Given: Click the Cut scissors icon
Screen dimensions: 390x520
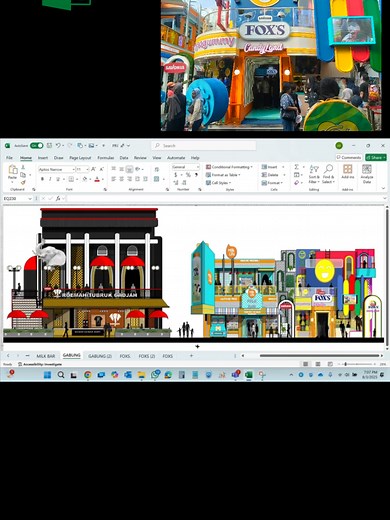Looking at the screenshot, I should pyautogui.click(x=23, y=167).
